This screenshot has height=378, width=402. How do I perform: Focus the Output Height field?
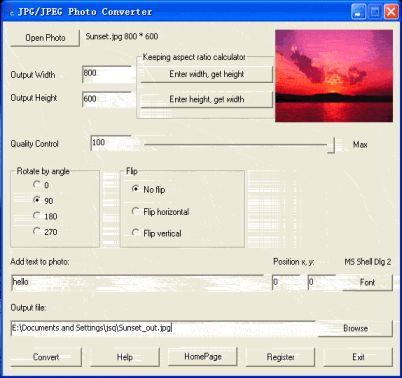pos(107,99)
